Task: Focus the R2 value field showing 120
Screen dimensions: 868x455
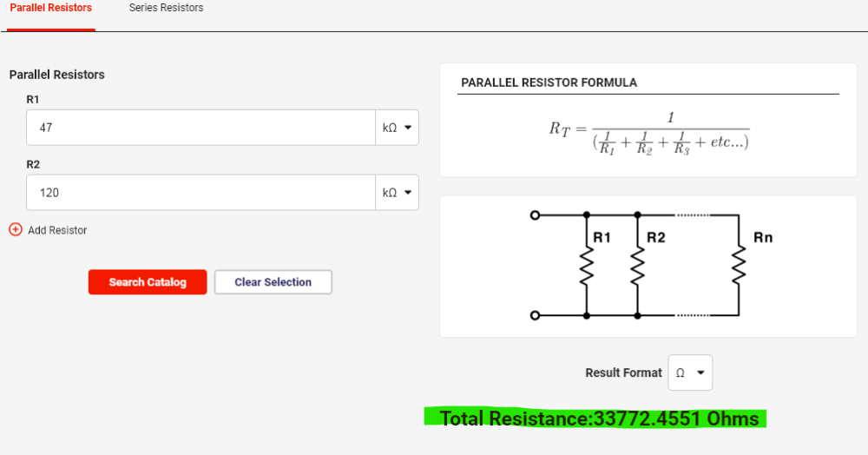Action: (x=201, y=193)
